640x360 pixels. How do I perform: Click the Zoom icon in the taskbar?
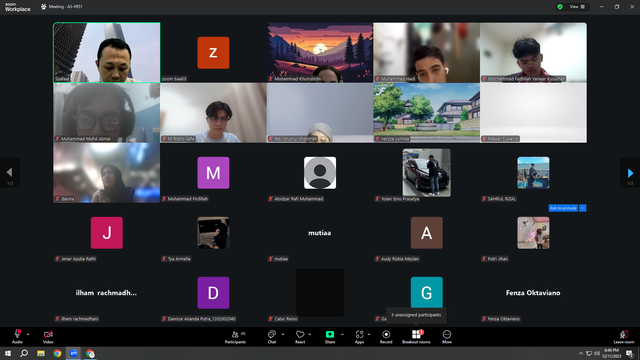click(x=74, y=353)
